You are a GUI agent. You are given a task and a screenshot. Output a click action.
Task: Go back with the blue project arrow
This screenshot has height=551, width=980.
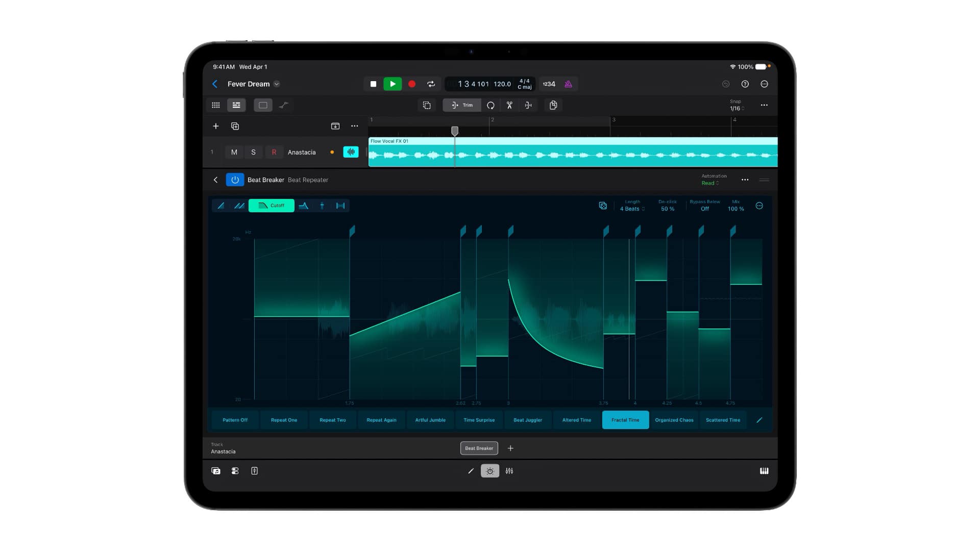click(x=215, y=84)
